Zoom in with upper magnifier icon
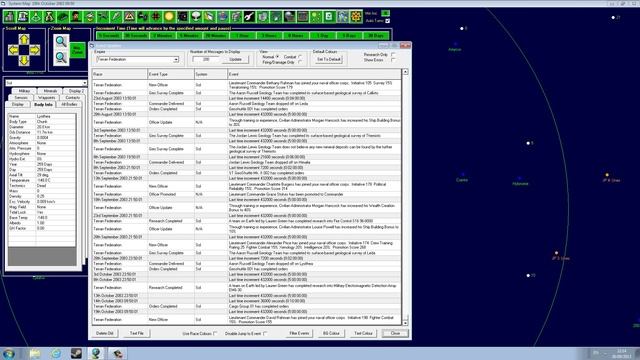This screenshot has width=640, height=360. 61,41
